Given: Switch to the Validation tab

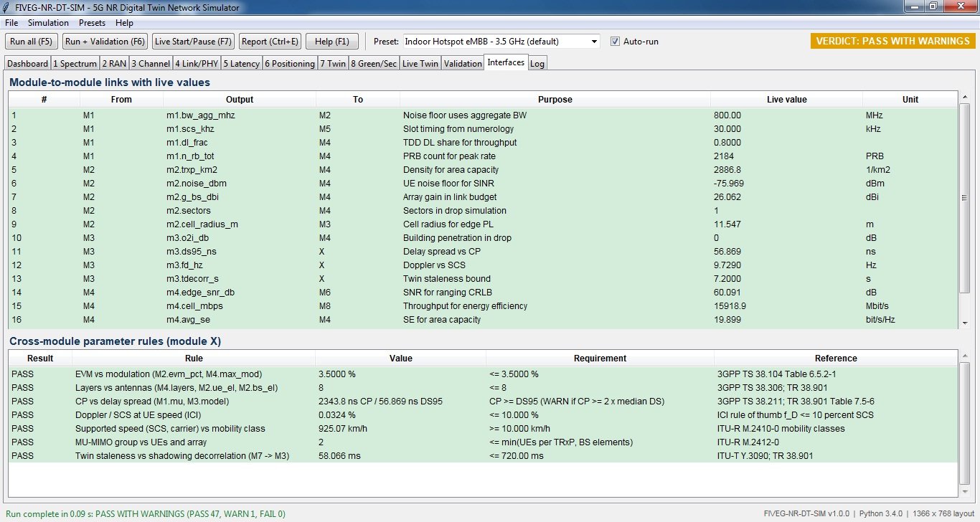Looking at the screenshot, I should [x=463, y=64].
